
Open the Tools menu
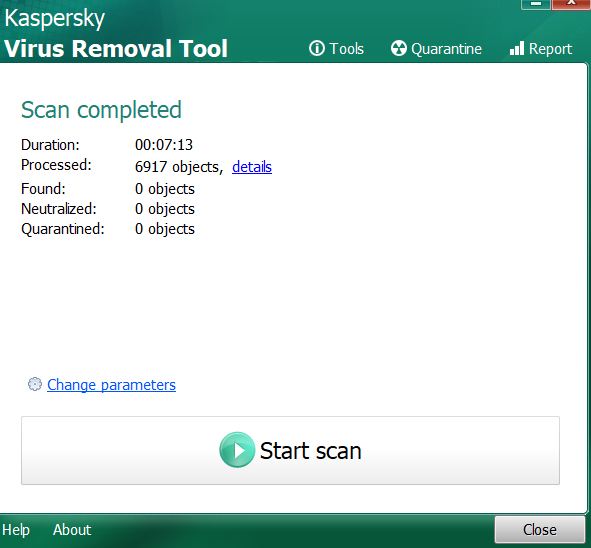pyautogui.click(x=336, y=49)
